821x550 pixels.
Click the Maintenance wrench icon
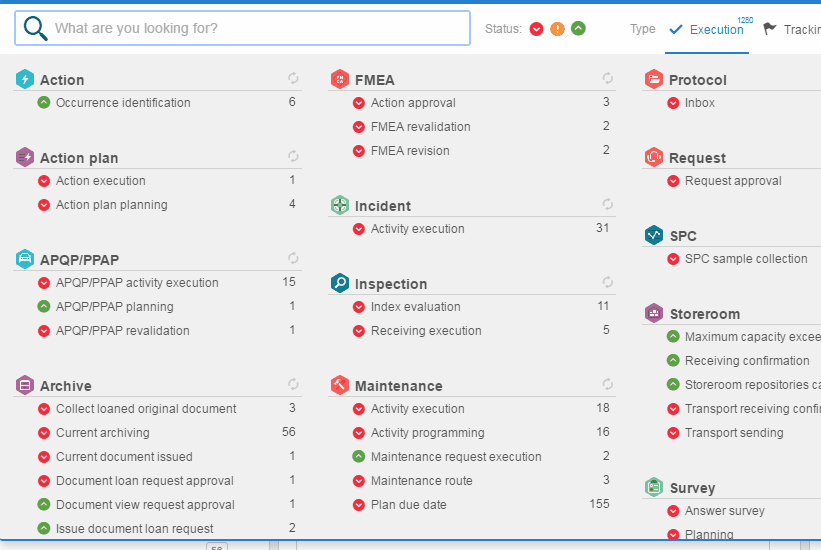pos(340,385)
